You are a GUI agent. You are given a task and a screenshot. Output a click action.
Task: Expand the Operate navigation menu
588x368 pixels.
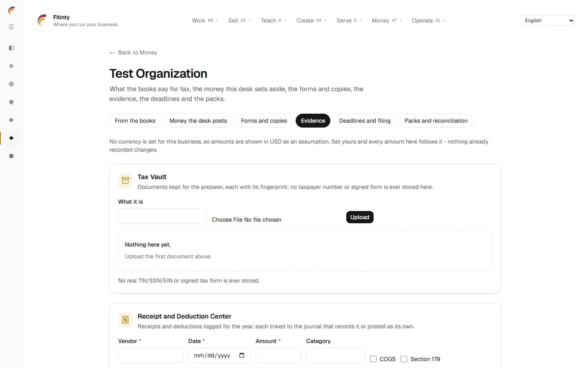(428, 20)
